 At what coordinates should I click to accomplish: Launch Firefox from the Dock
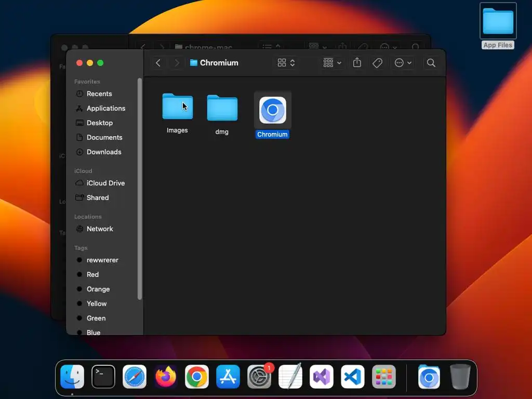pyautogui.click(x=166, y=377)
